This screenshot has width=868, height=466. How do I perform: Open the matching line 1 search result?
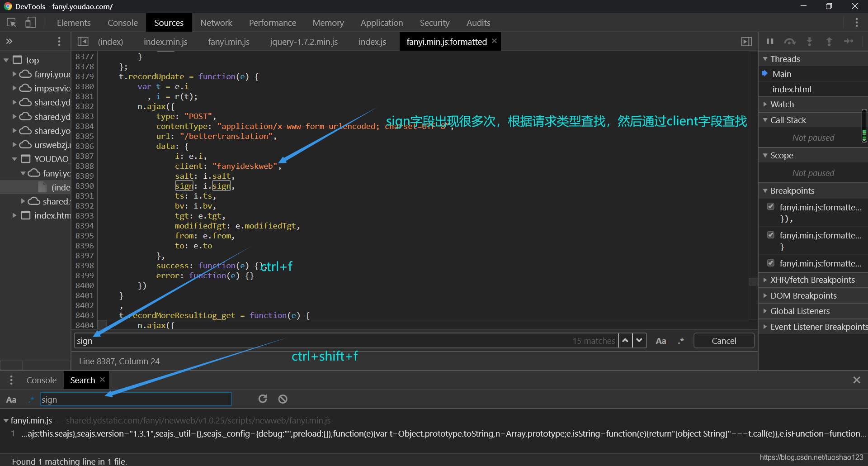tap(434, 433)
